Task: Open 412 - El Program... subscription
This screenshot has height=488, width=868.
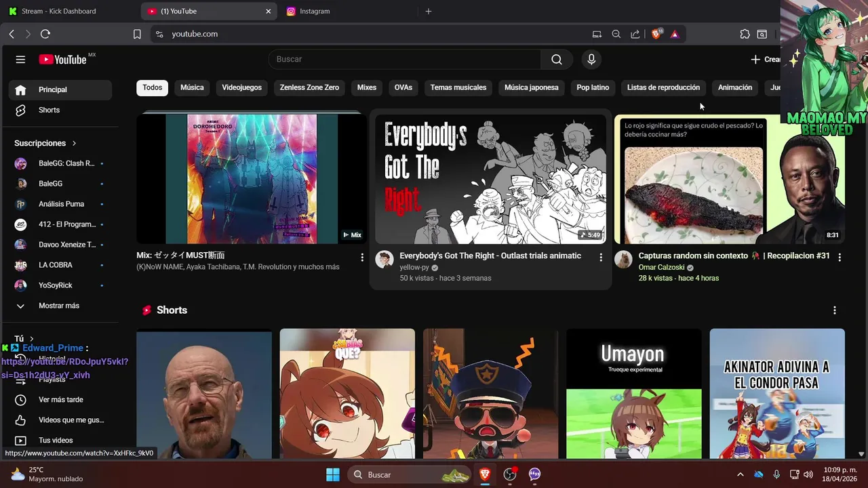Action: pos(60,224)
